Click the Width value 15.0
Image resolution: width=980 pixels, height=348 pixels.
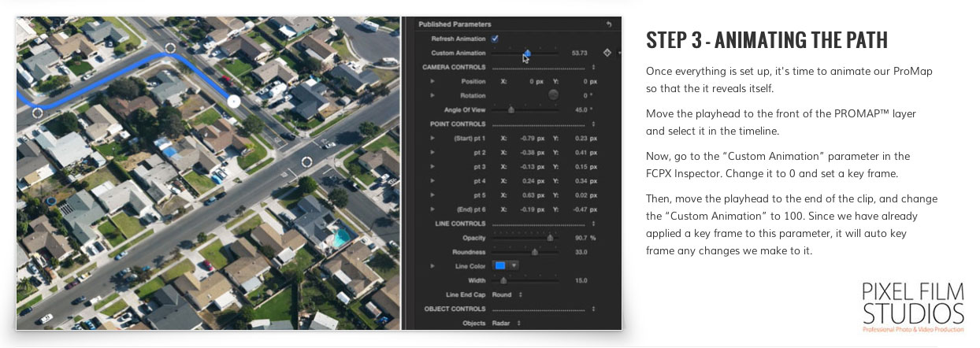pos(581,280)
